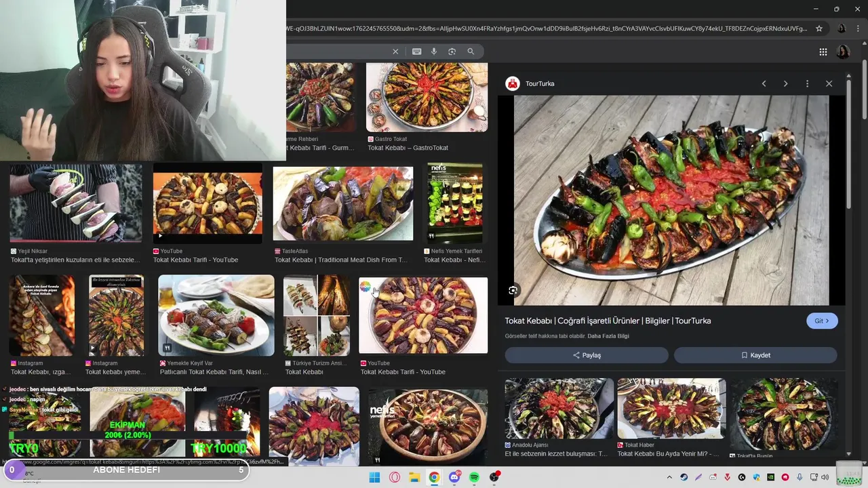Open NVIDIA tray icon
Screen dimensions: 868x488
[x=770, y=477]
